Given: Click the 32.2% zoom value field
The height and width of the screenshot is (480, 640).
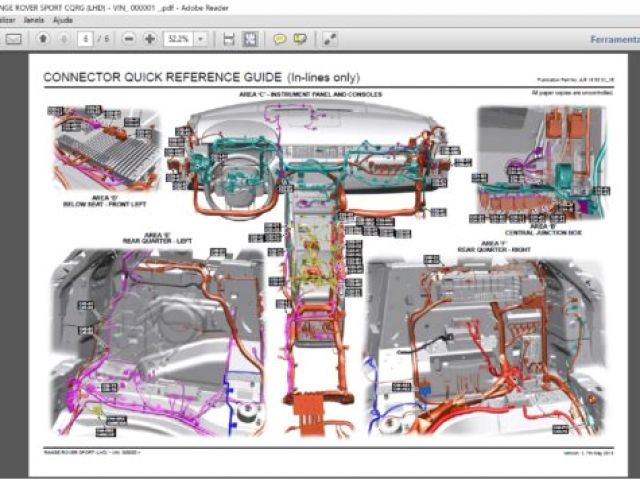Looking at the screenshot, I should [177, 38].
